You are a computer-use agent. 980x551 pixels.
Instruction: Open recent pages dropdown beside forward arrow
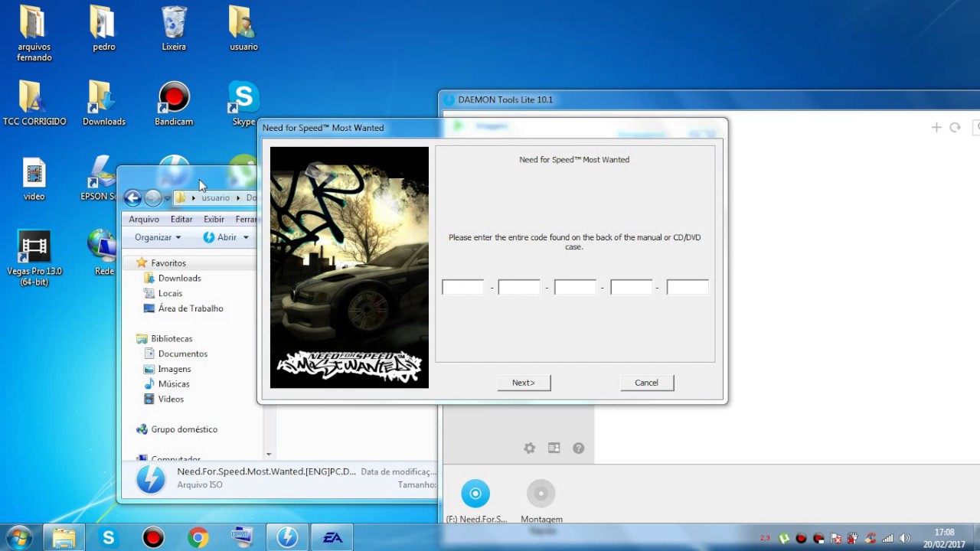coord(167,198)
